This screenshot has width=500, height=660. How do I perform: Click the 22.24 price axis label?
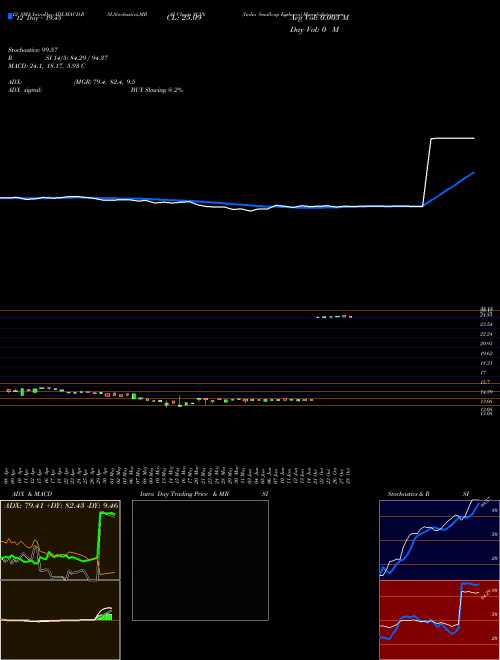point(487,334)
